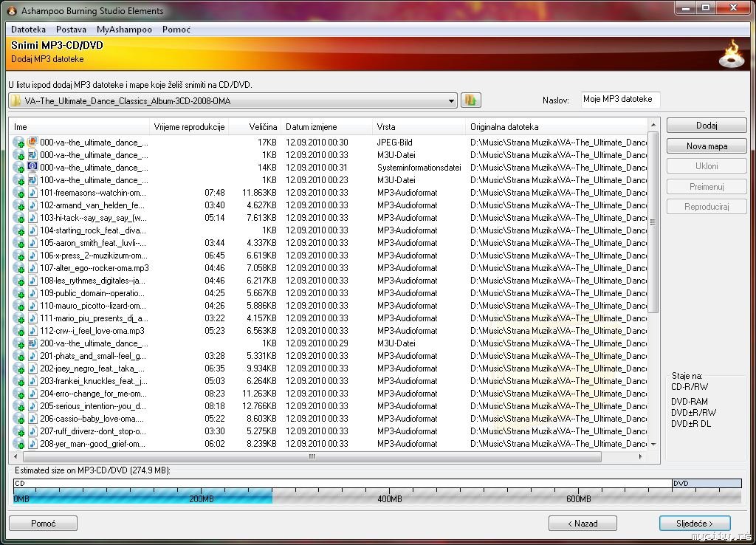The height and width of the screenshot is (545, 756).
Task: Click music note icon for 111-mario_piu_presents
Action: [32, 318]
